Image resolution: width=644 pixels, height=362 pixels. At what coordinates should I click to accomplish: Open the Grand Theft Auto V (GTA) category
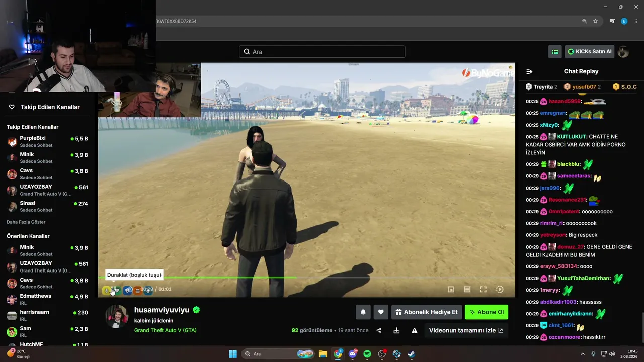tap(166, 330)
